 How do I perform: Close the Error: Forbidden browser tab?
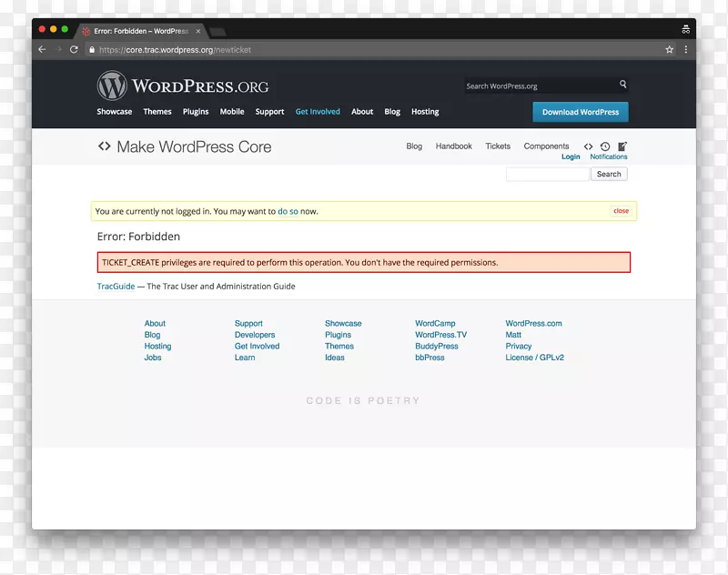click(x=198, y=31)
